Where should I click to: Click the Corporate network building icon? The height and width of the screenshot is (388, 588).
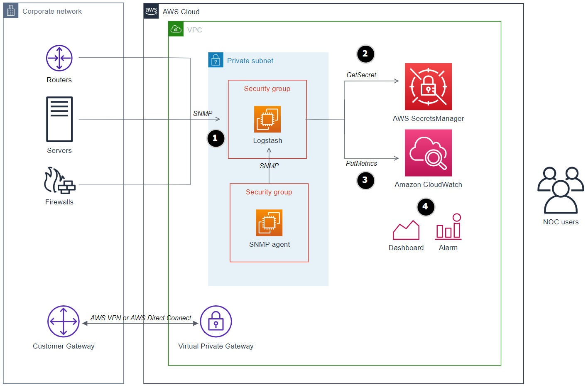[11, 11]
